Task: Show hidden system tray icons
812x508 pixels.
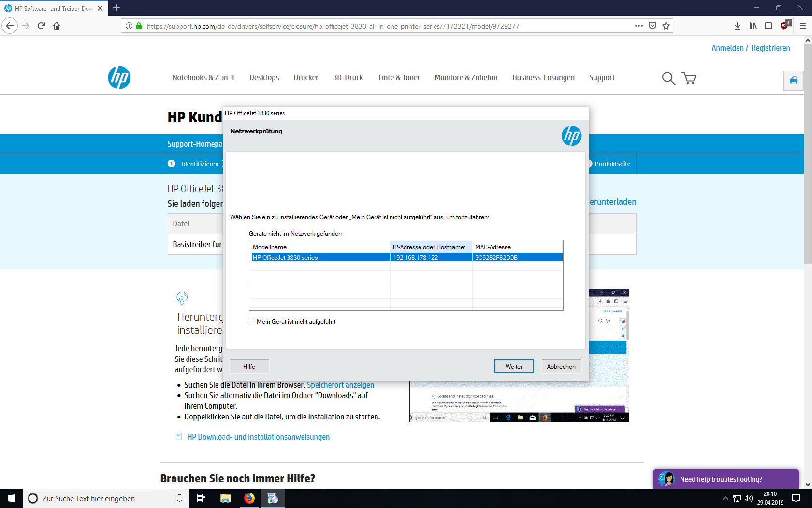Action: [725, 498]
